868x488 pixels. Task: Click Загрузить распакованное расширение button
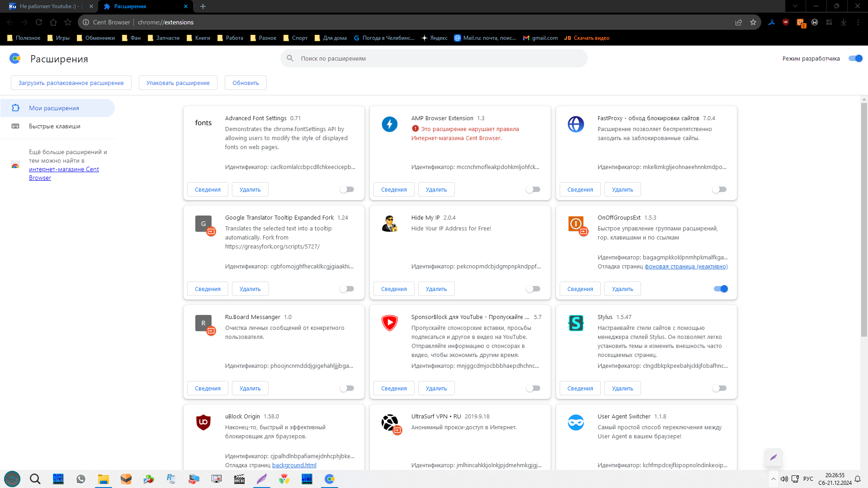point(71,83)
